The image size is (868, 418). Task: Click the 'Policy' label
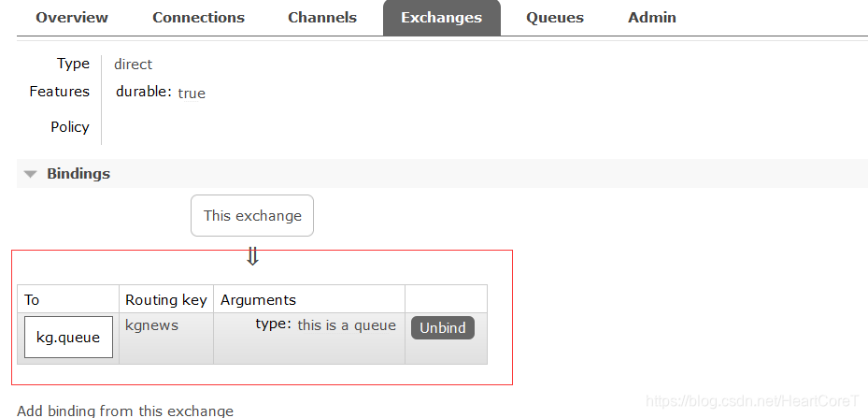pos(70,127)
